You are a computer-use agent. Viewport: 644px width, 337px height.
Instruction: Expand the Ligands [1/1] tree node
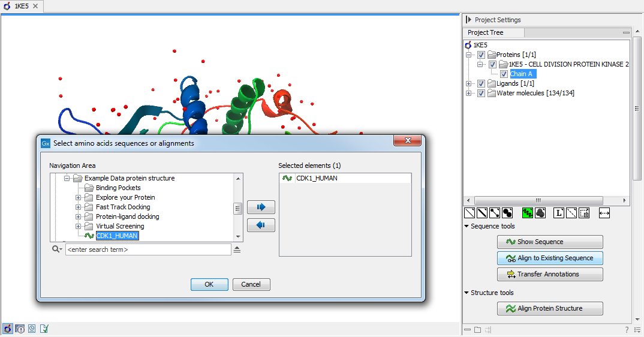click(x=469, y=83)
